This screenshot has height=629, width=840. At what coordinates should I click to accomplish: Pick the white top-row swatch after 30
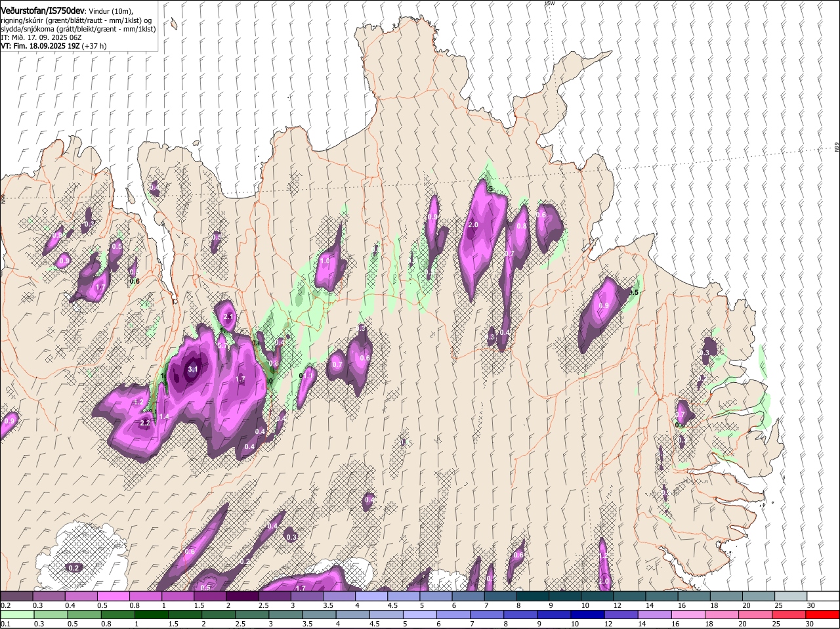823,596
